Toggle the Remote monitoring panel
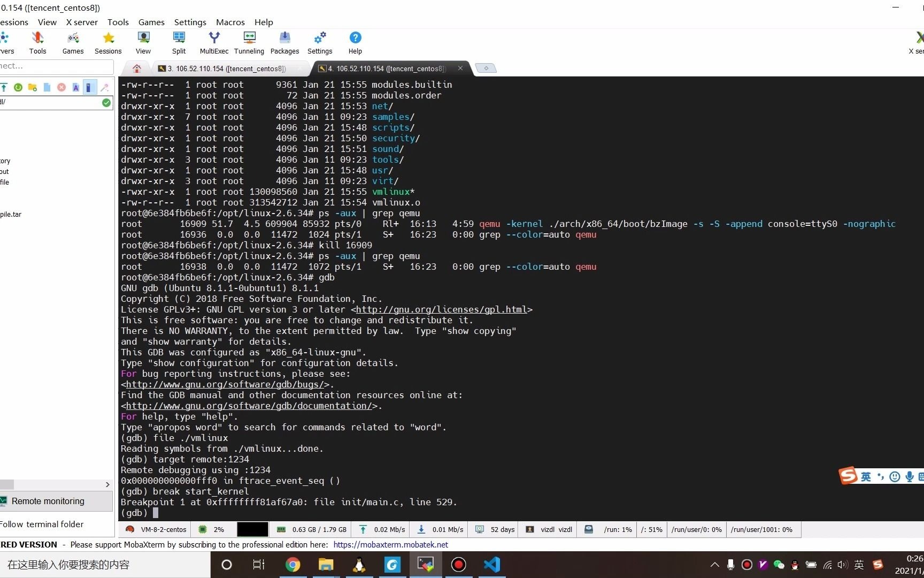The height and width of the screenshot is (578, 924). (48, 501)
